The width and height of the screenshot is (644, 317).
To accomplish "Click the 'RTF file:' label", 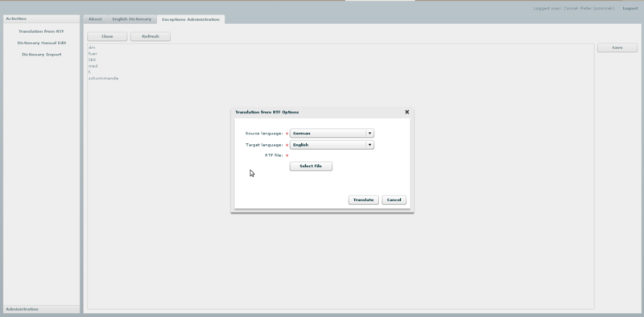I will pyautogui.click(x=274, y=155).
